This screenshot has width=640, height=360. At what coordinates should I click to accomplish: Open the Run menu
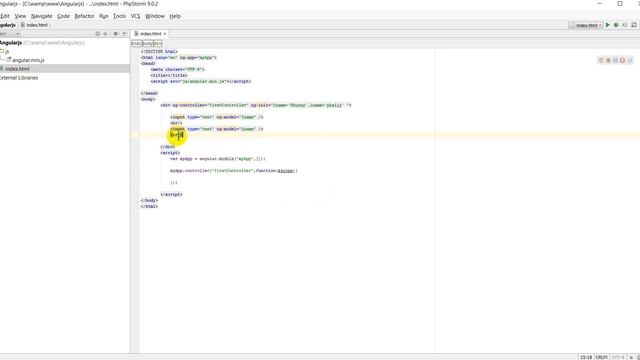(104, 16)
